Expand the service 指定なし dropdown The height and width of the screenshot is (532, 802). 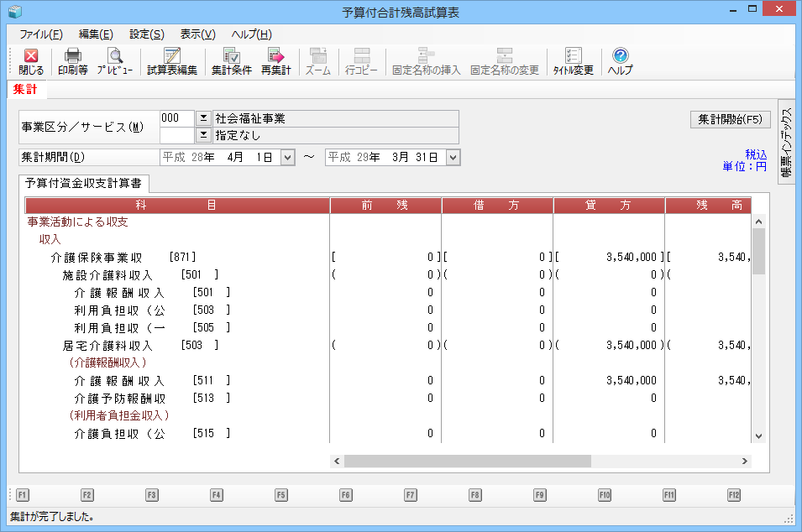tap(203, 134)
